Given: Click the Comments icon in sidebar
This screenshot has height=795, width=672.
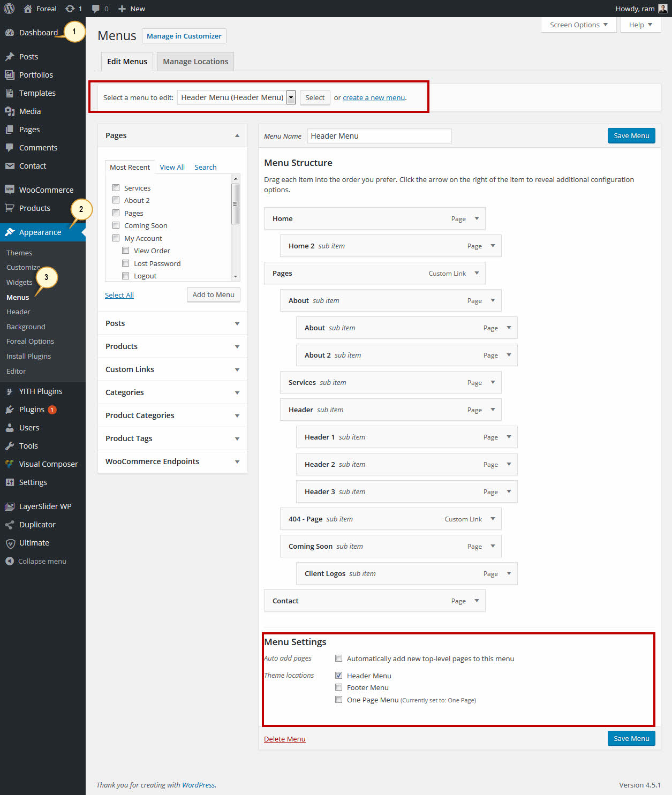Looking at the screenshot, I should (10, 148).
